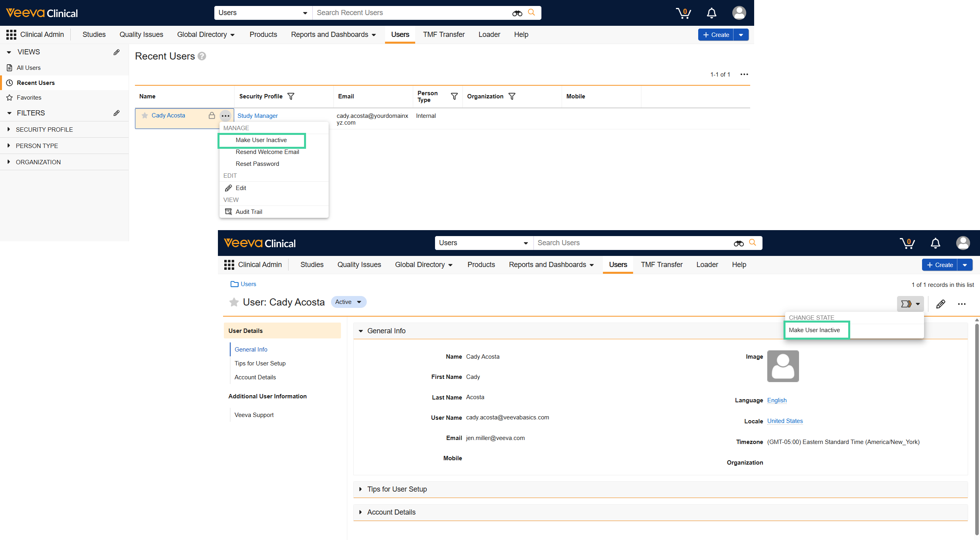Image resolution: width=980 pixels, height=540 pixels.
Task: Favorite Cady Acosta row with star icon
Action: [x=145, y=115]
